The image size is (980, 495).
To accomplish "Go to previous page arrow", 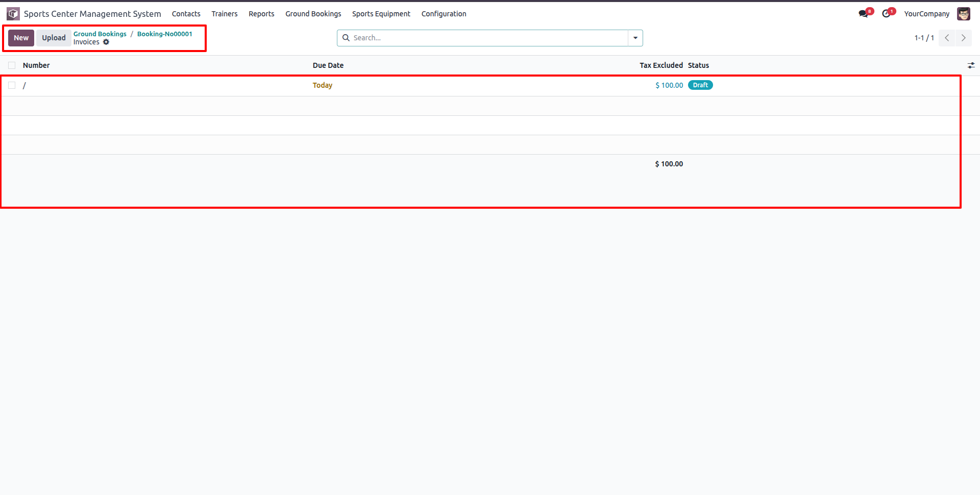I will point(947,38).
